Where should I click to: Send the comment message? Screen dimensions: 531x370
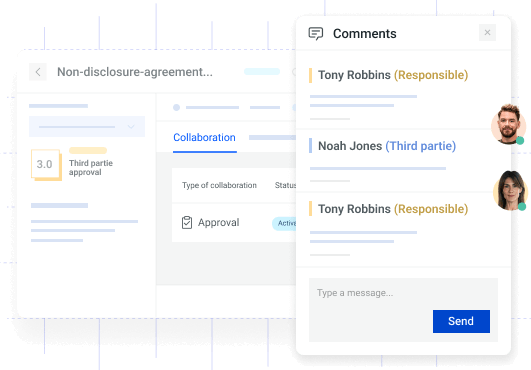(461, 321)
